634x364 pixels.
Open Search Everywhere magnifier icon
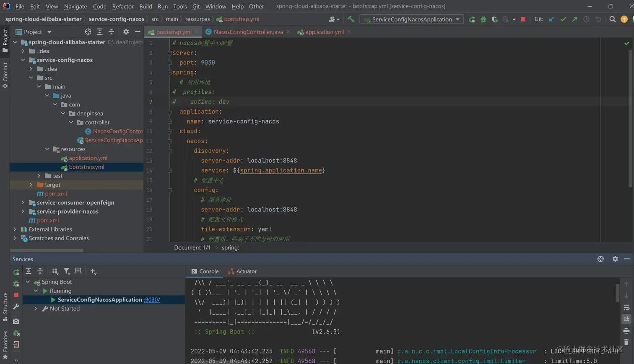[613, 19]
